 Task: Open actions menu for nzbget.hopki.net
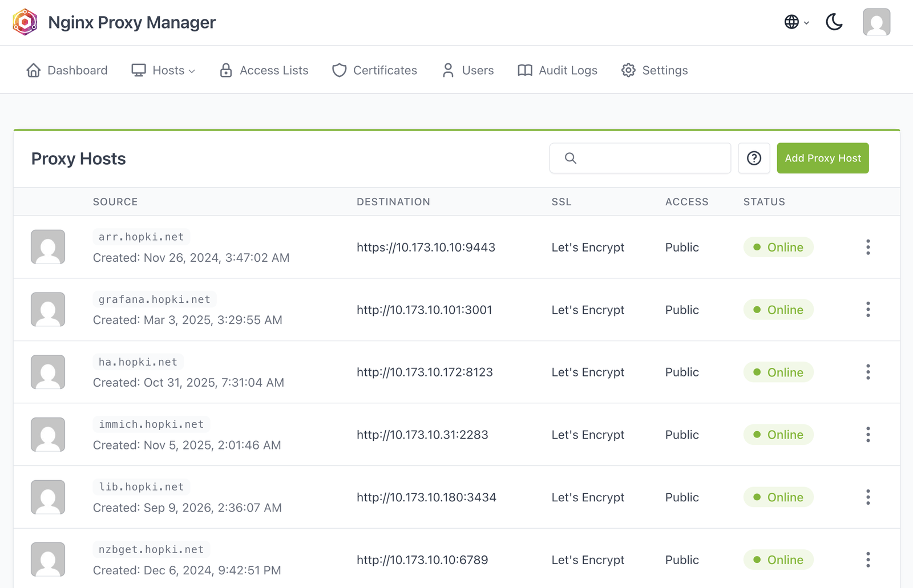pos(868,559)
